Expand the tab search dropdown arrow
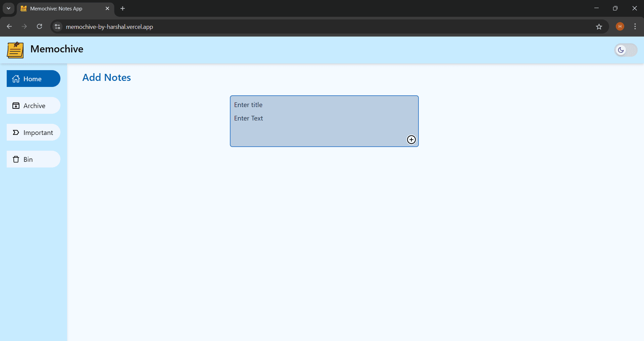Viewport: 644px width, 341px height. [8, 8]
